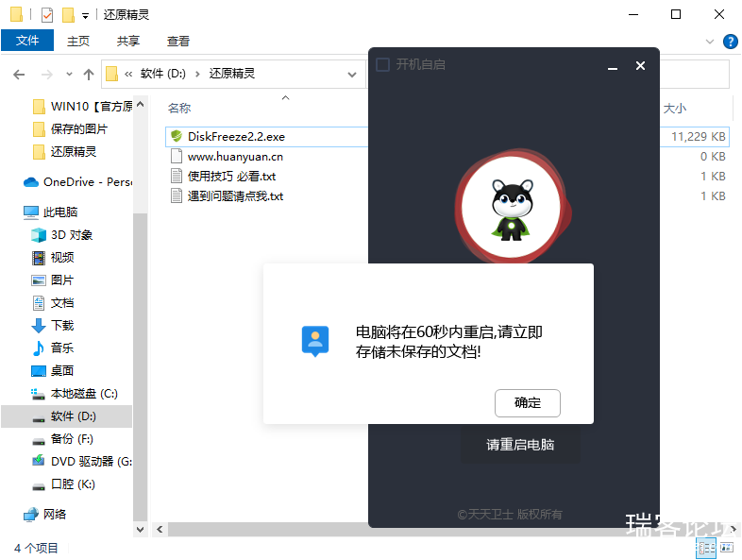Click the 请重启电脑 button

pos(520,445)
